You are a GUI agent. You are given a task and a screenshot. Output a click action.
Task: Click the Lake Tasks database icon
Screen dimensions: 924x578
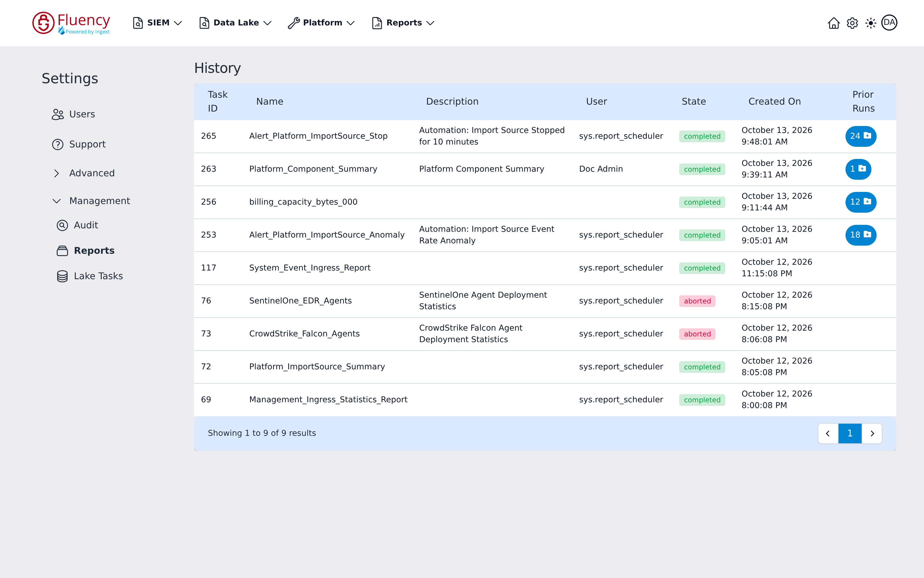point(62,276)
